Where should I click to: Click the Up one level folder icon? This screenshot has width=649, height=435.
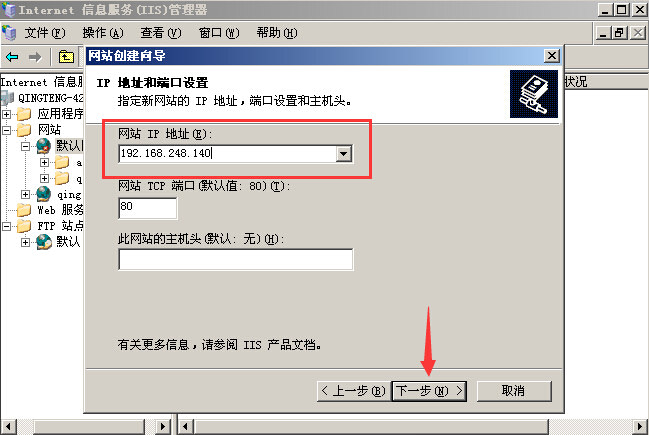[66, 57]
